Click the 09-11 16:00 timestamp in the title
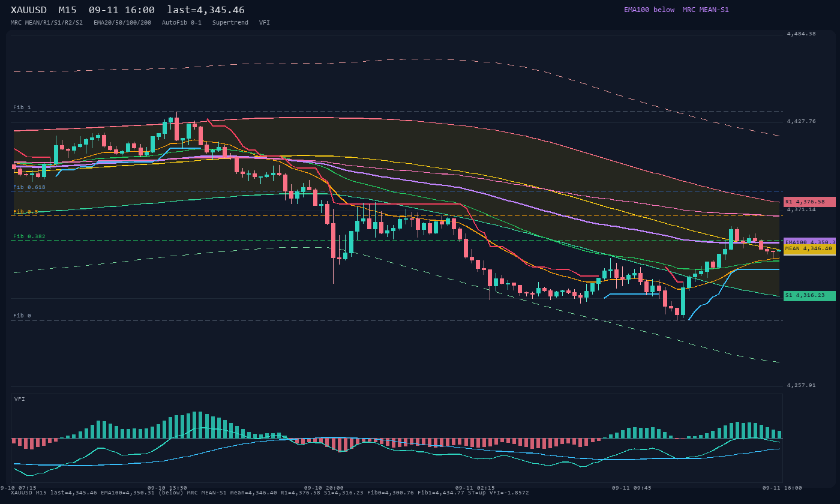The height and width of the screenshot is (504, 840). pos(121,10)
